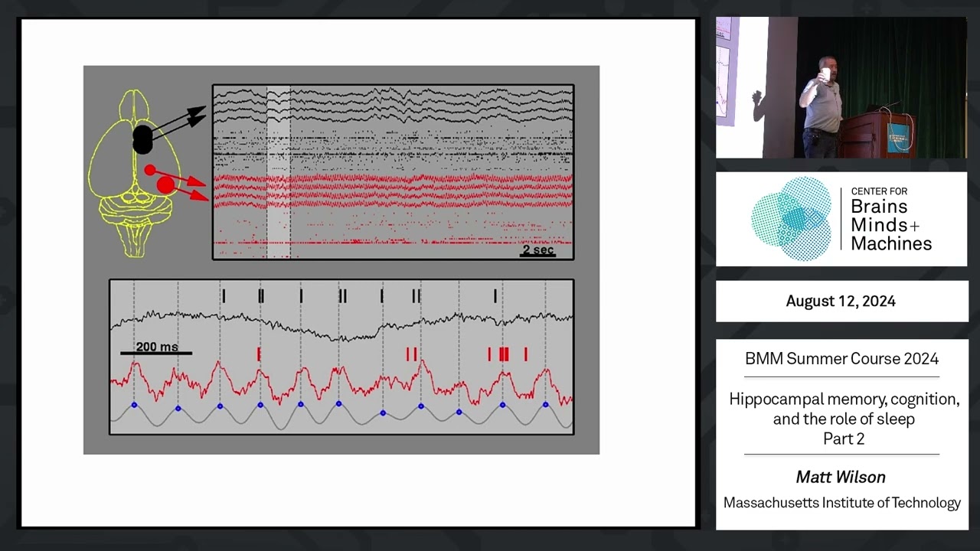Click the 'August 12, 2024' date text
The width and height of the screenshot is (980, 551).
coord(841,301)
